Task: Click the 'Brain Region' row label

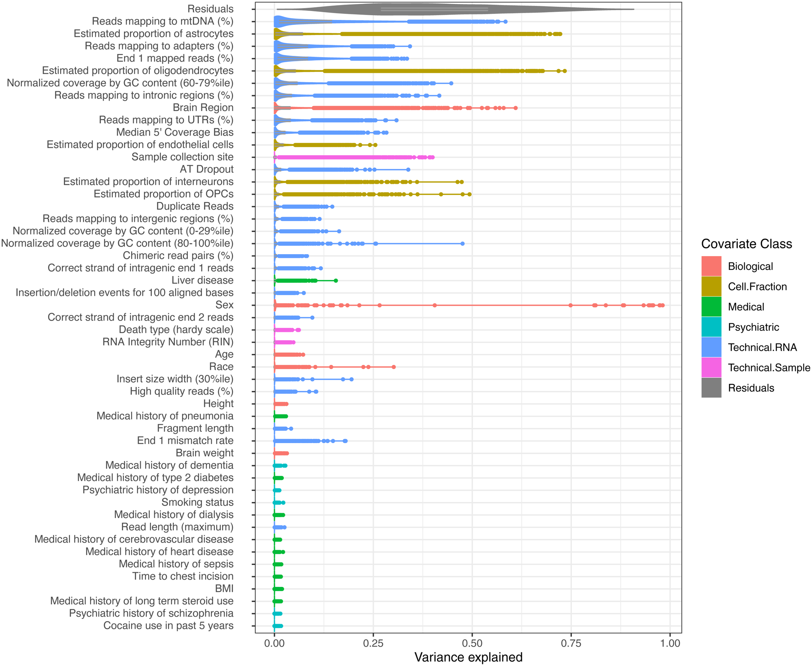Action: (203, 107)
